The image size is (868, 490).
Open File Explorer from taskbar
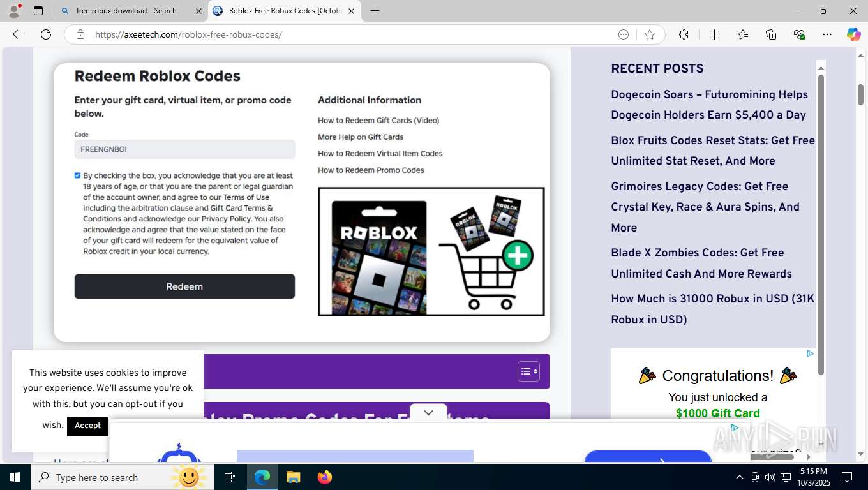pos(293,477)
